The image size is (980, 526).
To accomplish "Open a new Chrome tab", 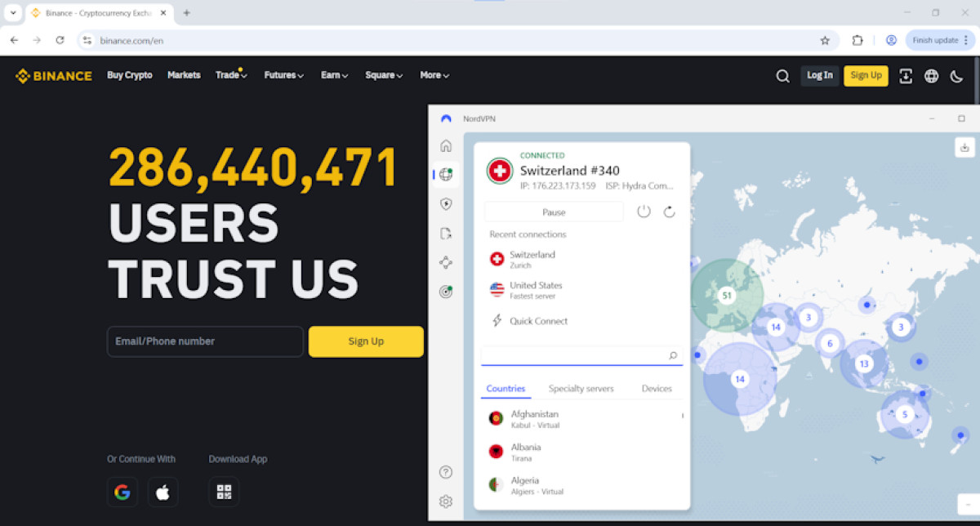I will pyautogui.click(x=187, y=13).
